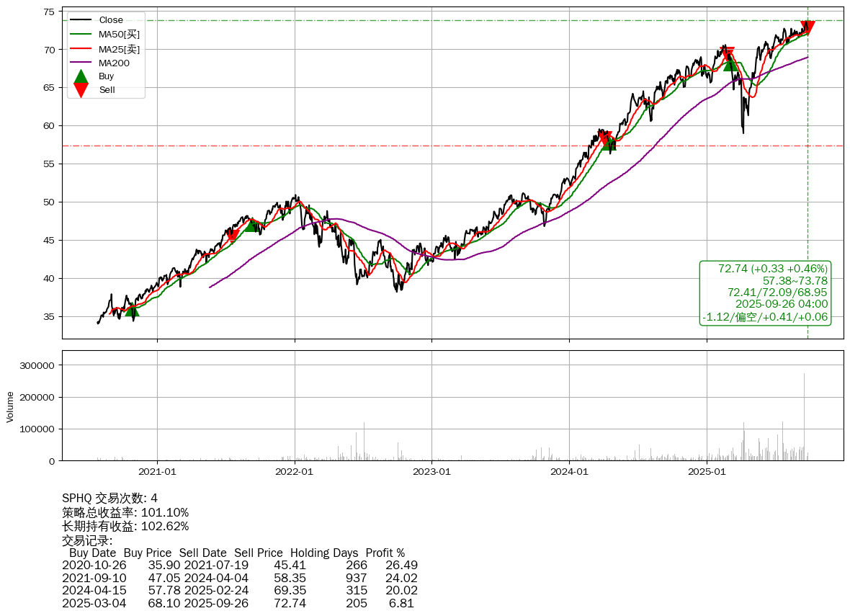Click the Buy marker on the red dashed line
Screen dimensions: 850x616
(x=609, y=144)
